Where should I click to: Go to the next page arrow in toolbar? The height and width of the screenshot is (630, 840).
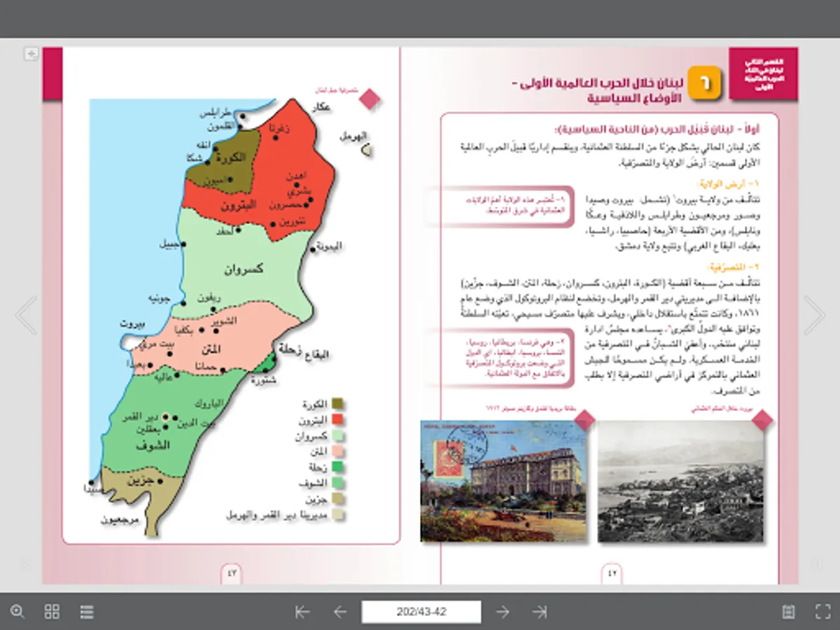(503, 612)
